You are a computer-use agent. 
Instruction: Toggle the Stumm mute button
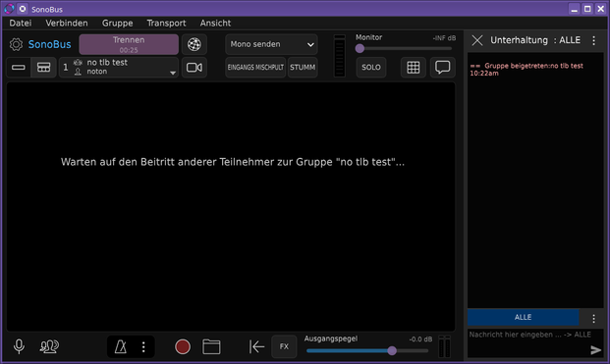pos(303,67)
